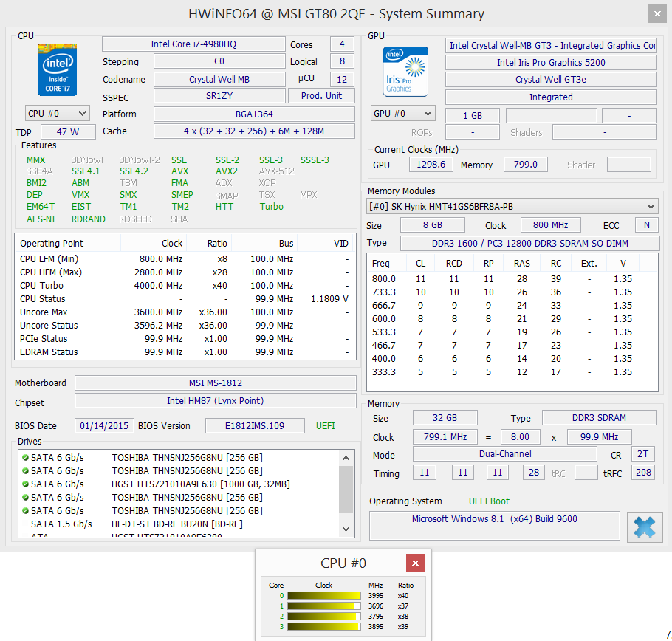
Task: Click the 333.3 frequency timing row
Action: click(512, 372)
